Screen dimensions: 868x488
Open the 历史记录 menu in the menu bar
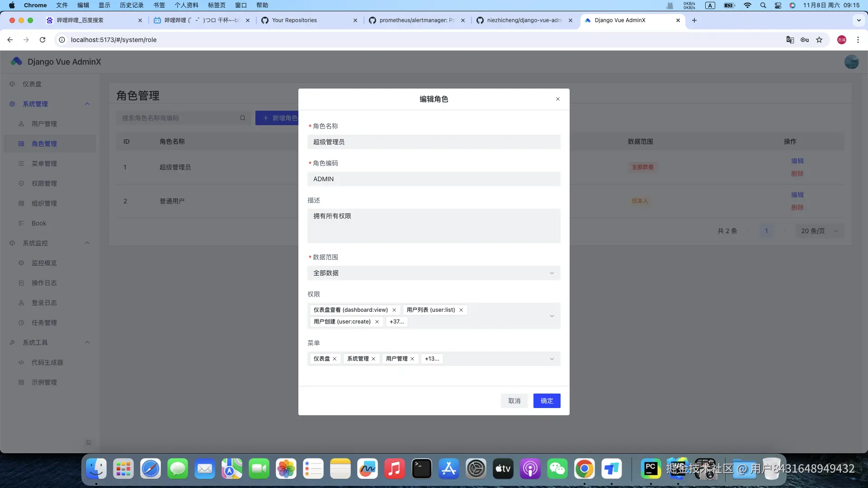pyautogui.click(x=131, y=5)
